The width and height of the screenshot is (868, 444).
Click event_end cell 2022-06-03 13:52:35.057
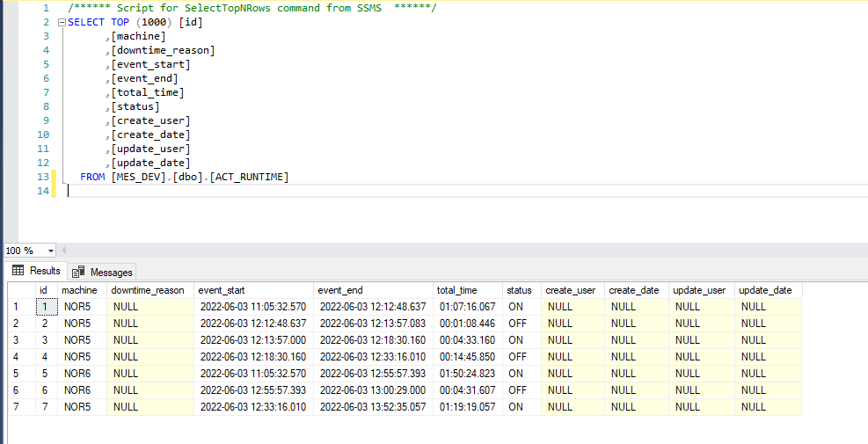click(x=373, y=407)
